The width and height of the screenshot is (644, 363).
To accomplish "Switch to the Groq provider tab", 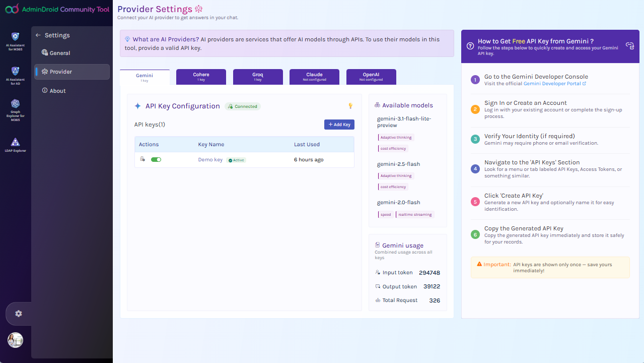I will tap(257, 77).
